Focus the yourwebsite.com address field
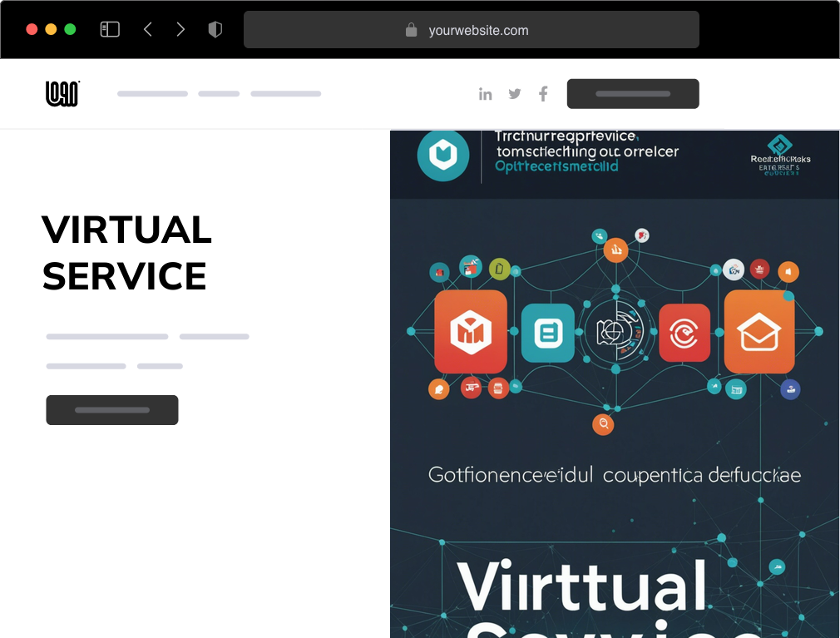840x638 pixels. (x=472, y=29)
